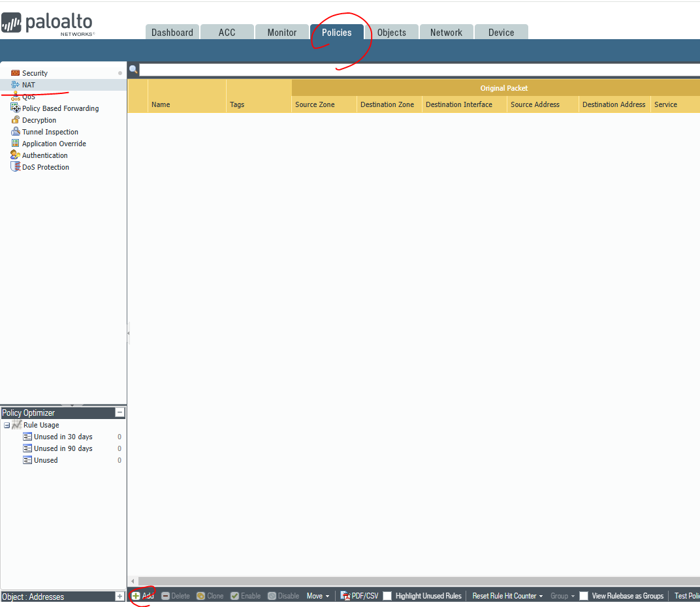Click the green Add plus icon
This screenshot has width=700, height=607.
point(136,596)
